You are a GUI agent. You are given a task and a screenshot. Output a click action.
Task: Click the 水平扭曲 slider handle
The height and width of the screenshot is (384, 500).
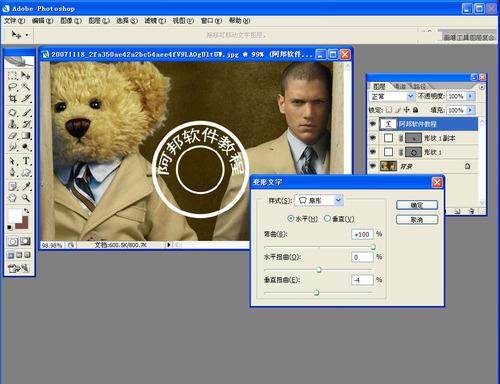(x=319, y=269)
